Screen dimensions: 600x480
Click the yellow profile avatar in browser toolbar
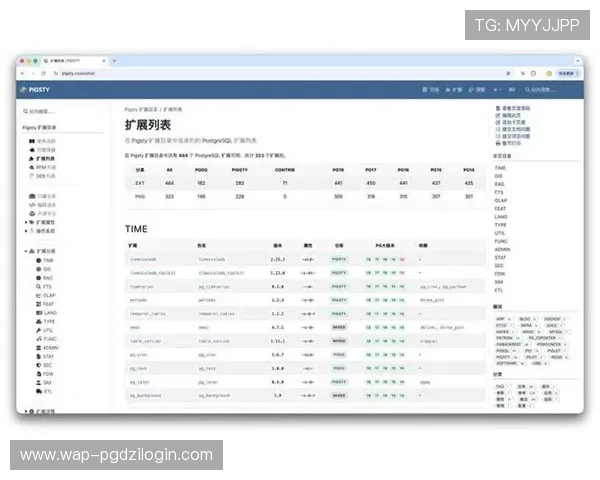(x=549, y=73)
